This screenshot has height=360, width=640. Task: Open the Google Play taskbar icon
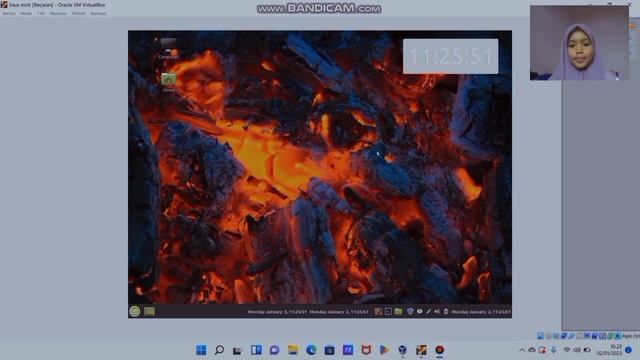point(384,350)
